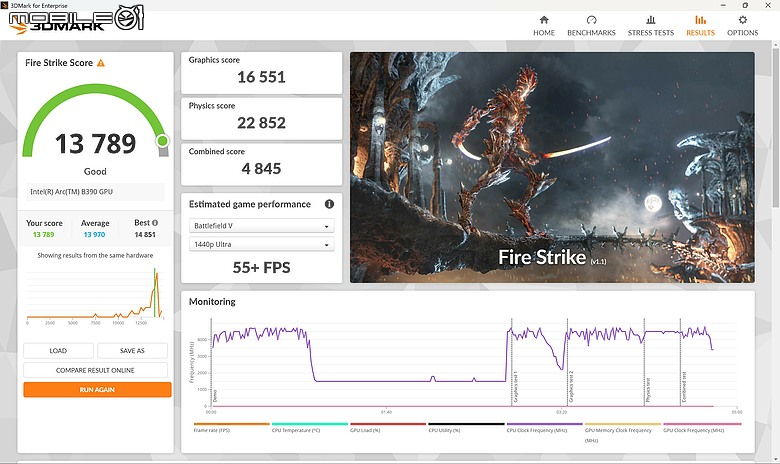The image size is (780, 464).
Task: Click the Average score 13 970
Action: click(x=94, y=234)
